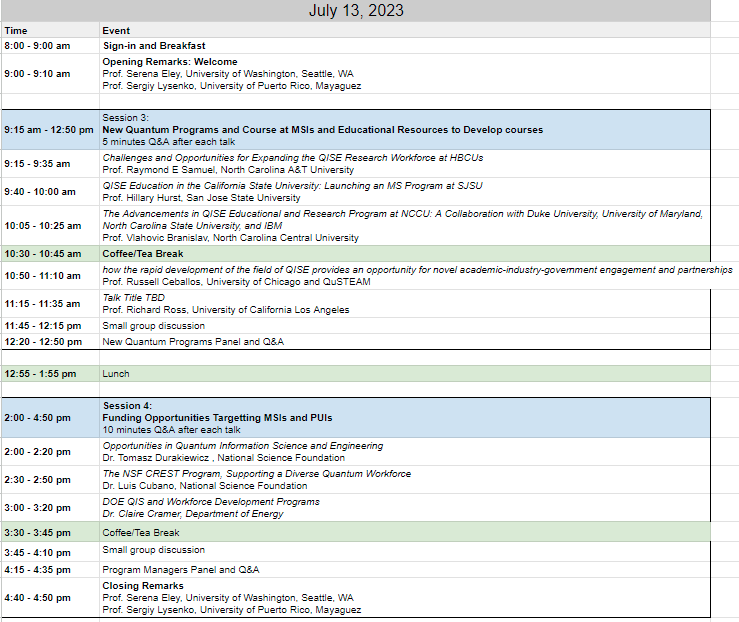This screenshot has height=622, width=739.
Task: Select the '10:05 - 10:25 am' time cell
Action: tap(50, 226)
